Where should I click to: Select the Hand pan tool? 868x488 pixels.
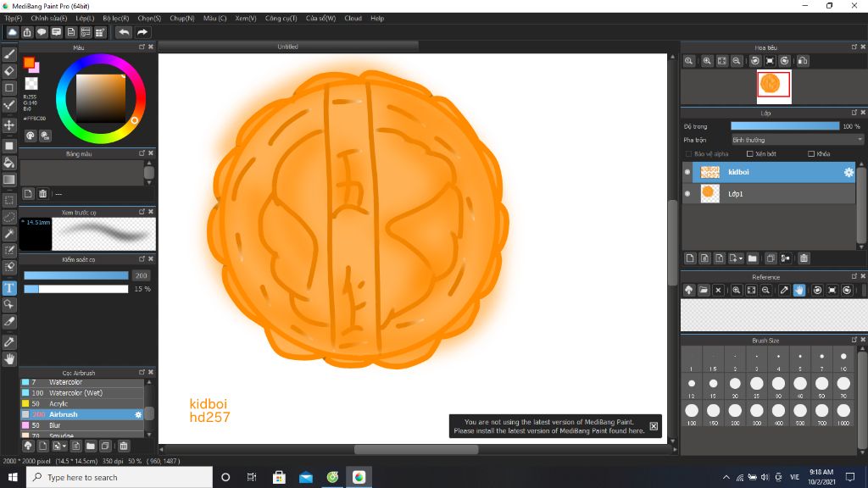point(9,359)
